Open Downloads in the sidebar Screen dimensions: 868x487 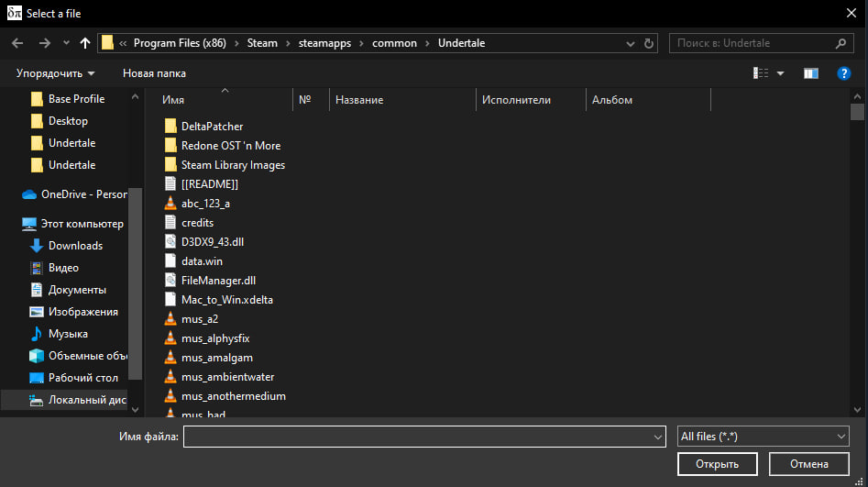tap(66, 246)
